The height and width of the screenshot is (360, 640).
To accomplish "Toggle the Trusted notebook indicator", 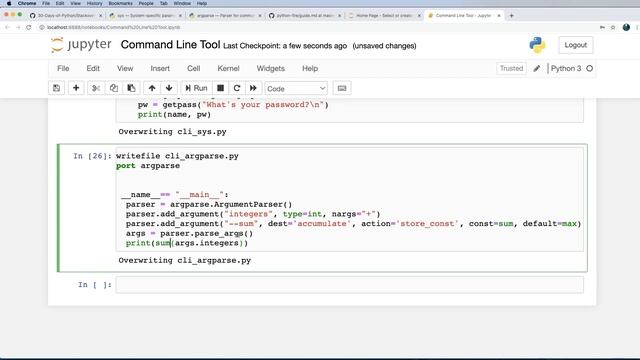I will coord(511,69).
